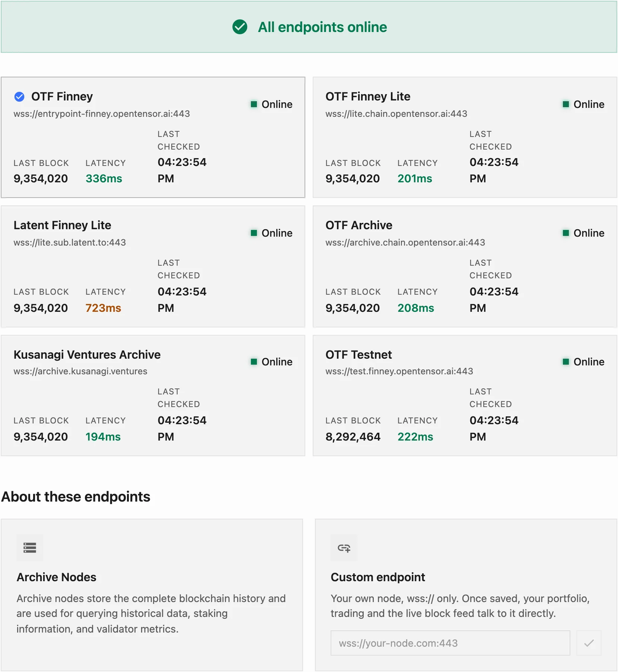Click the wss://entrypoint-finney.opentensor.ai:443 address
This screenshot has width=618, height=672.
click(x=102, y=114)
